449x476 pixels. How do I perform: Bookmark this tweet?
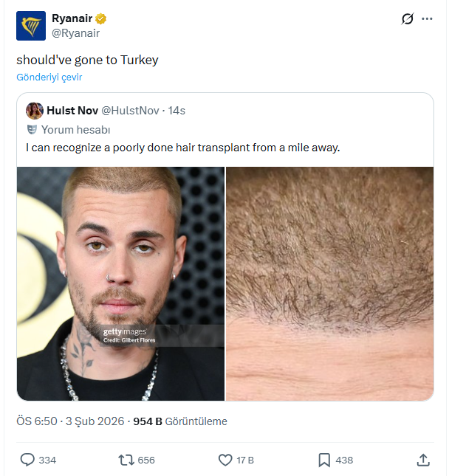coord(324,460)
